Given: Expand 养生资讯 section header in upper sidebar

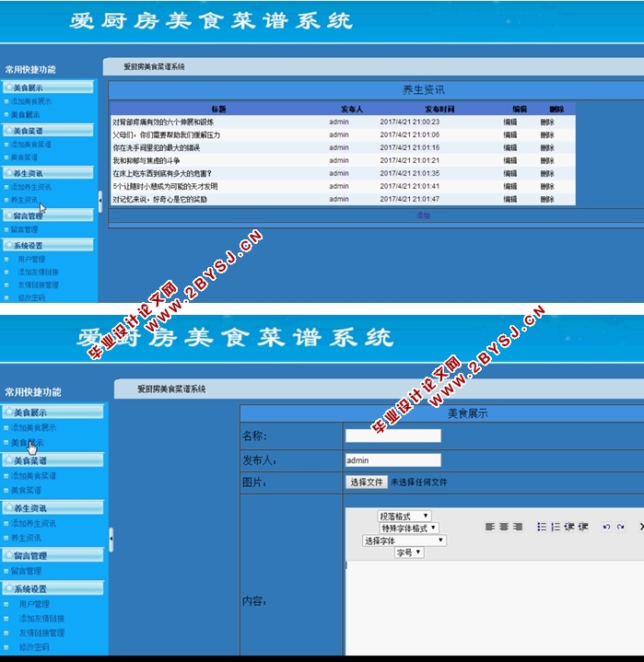Looking at the screenshot, I should click(48, 173).
